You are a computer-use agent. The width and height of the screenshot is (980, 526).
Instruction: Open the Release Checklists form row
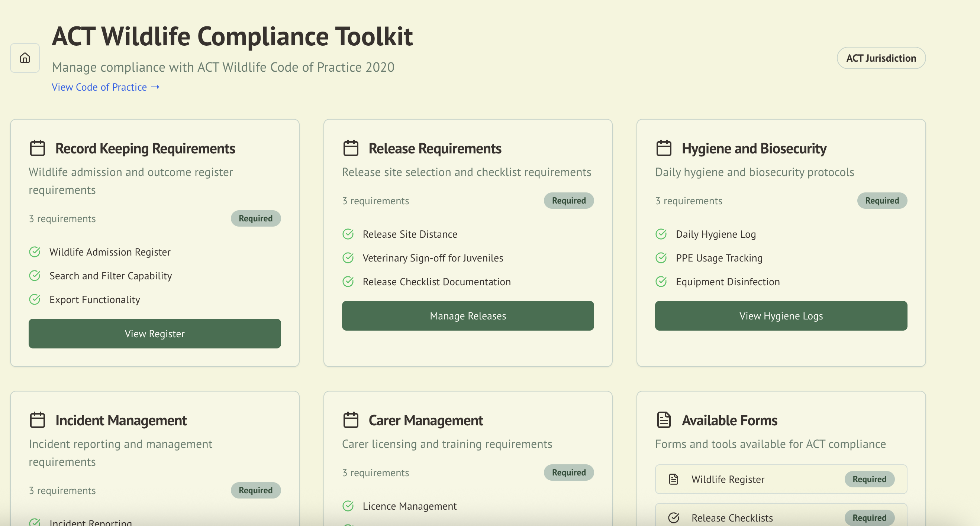[781, 515]
